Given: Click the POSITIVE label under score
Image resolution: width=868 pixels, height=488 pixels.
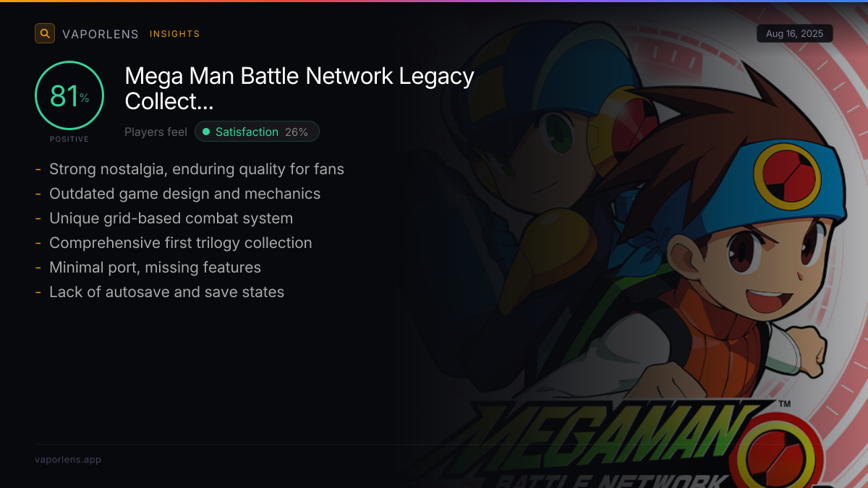Looking at the screenshot, I should pyautogui.click(x=69, y=139).
